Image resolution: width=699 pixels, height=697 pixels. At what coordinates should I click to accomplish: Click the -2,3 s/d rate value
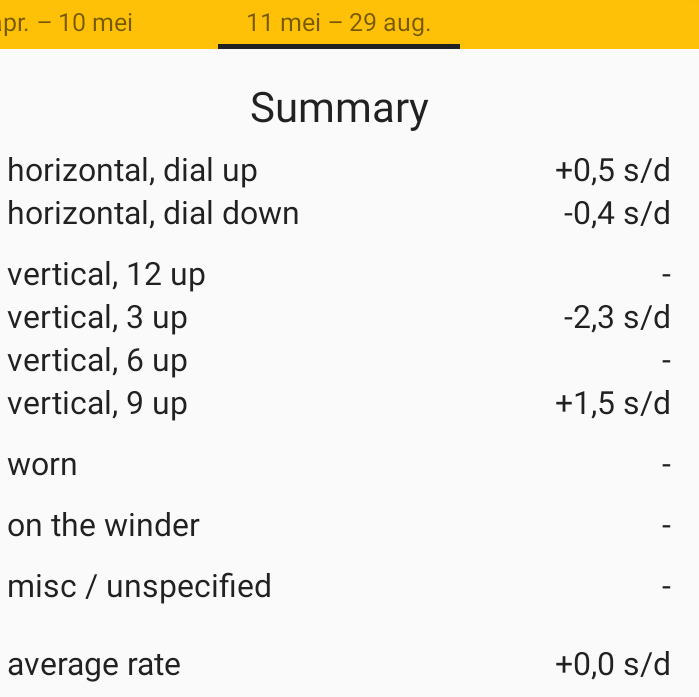click(616, 318)
